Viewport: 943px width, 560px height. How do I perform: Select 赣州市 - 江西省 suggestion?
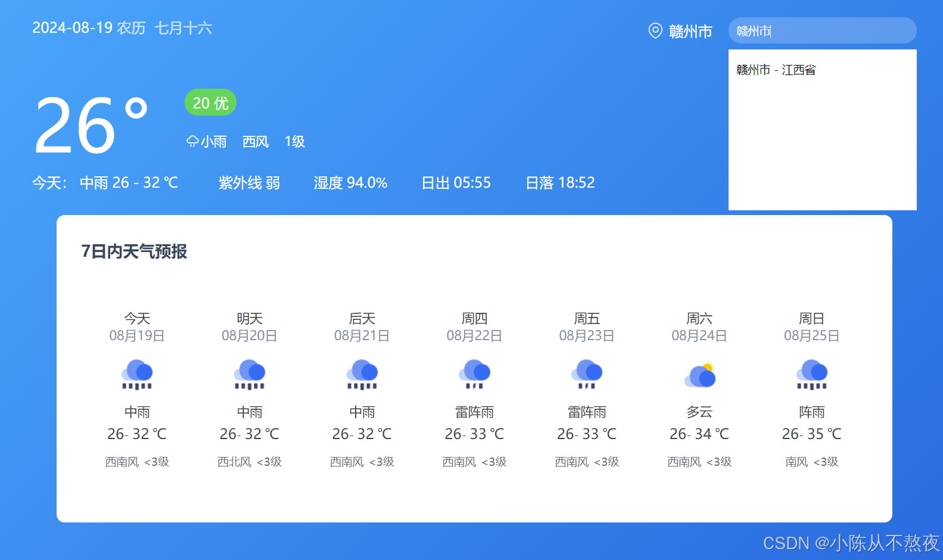[x=776, y=70]
